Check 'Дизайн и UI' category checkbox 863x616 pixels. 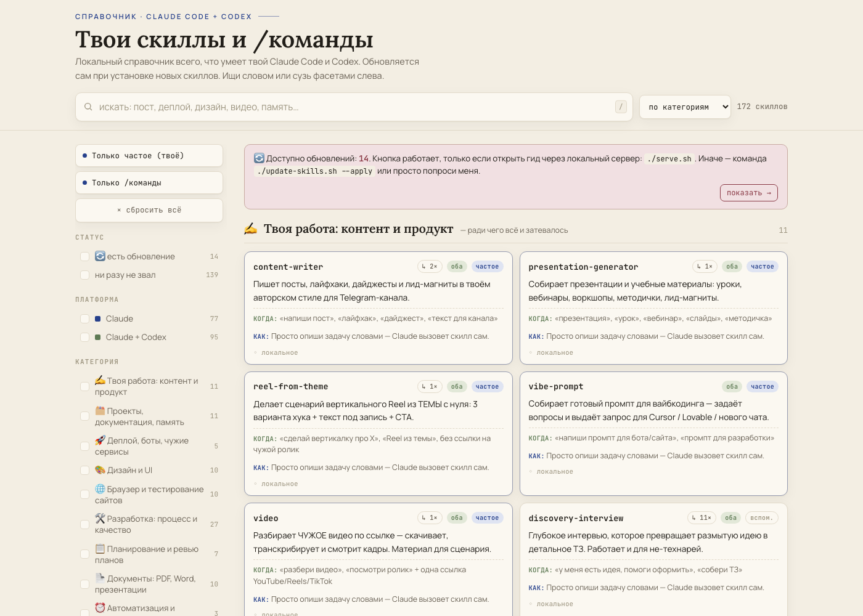click(85, 470)
